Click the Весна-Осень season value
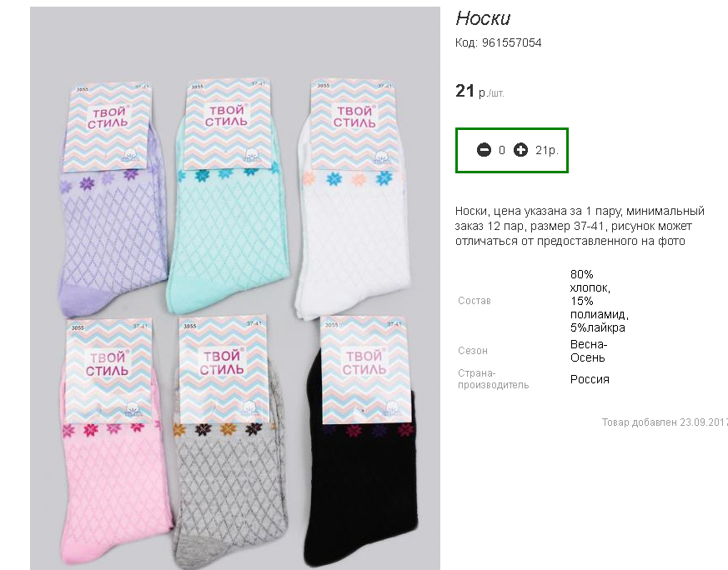 (x=589, y=351)
